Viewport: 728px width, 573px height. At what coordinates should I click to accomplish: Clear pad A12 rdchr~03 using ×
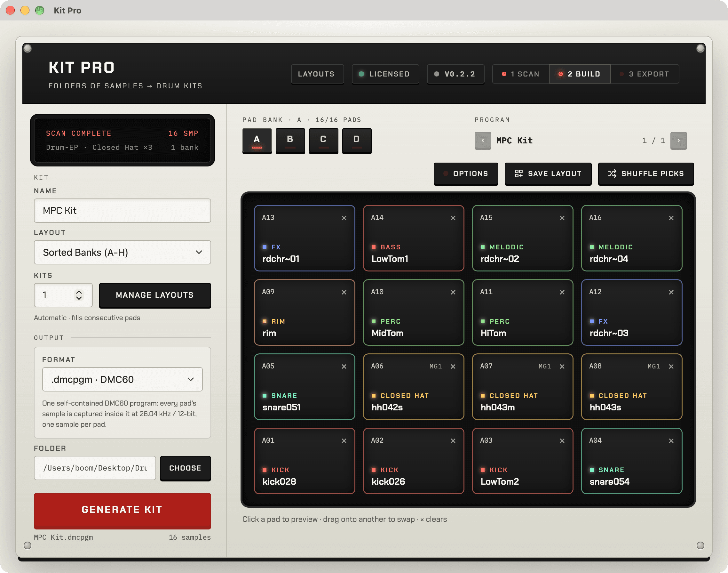671,292
